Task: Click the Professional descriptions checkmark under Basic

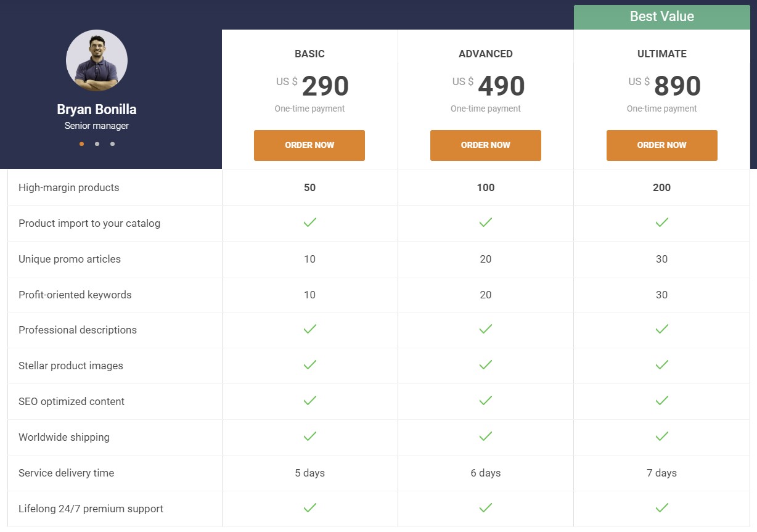Action: click(309, 329)
